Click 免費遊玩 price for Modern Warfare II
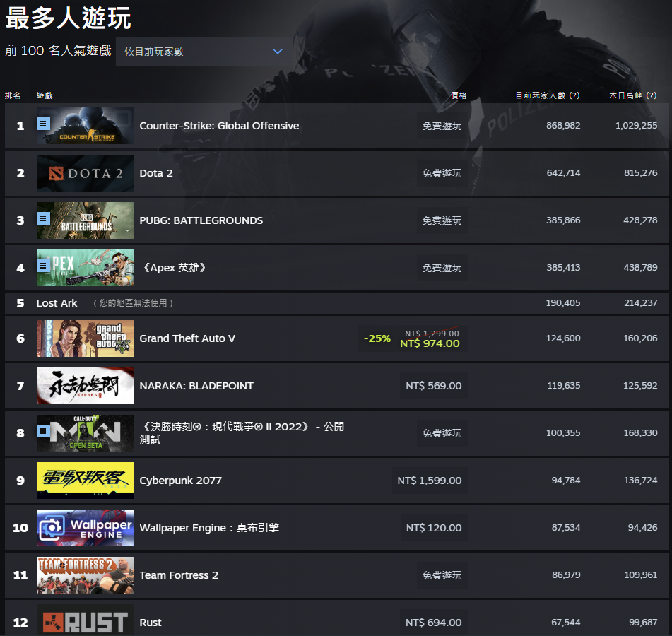 coord(442,433)
